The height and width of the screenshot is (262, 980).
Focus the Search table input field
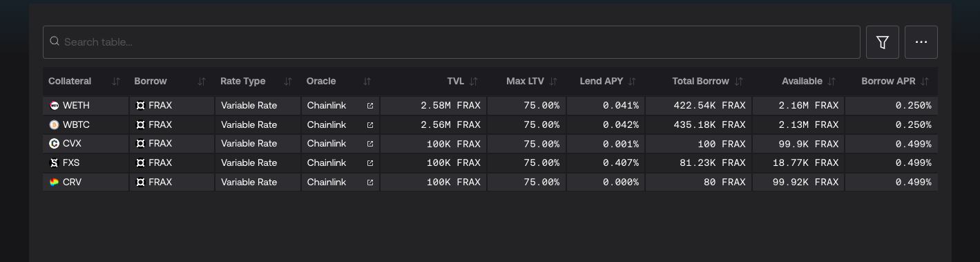(452, 42)
